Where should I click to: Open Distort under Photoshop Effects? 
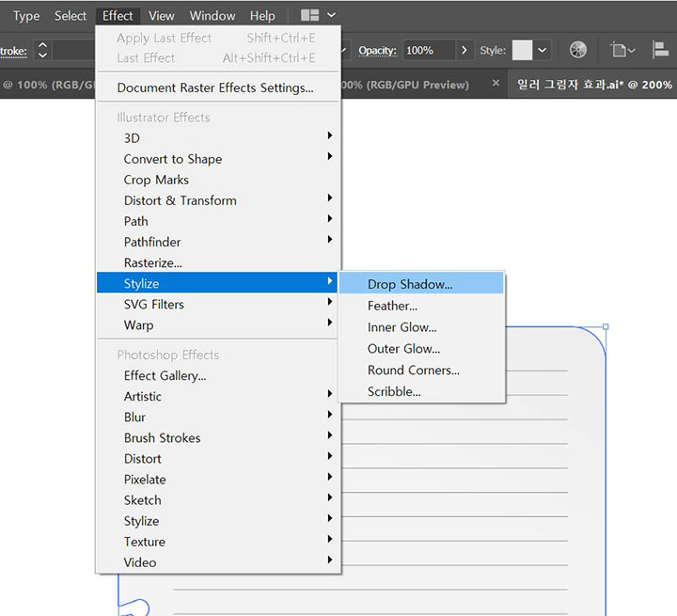tap(218, 458)
